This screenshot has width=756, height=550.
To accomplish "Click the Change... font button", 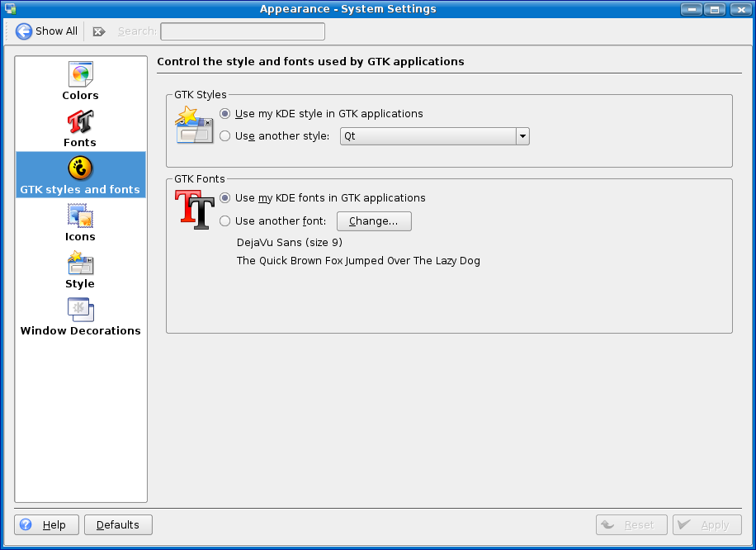I will point(373,221).
